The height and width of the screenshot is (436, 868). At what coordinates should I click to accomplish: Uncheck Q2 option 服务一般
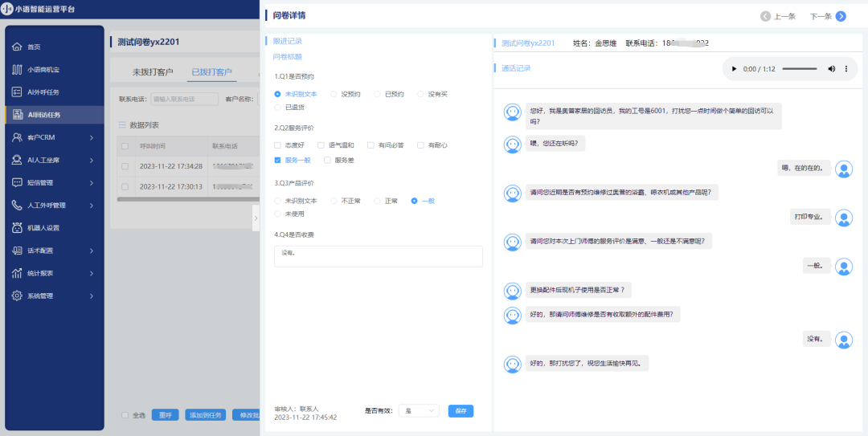point(277,160)
